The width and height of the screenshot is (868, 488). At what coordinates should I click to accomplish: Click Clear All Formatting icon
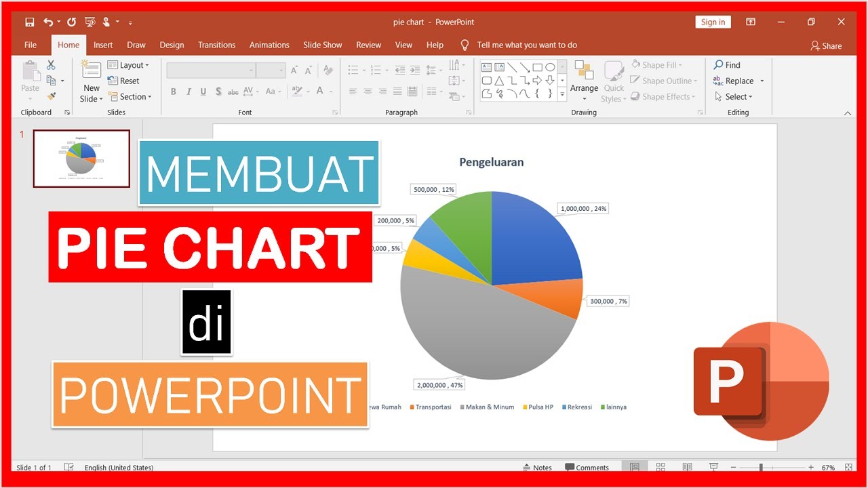pos(328,70)
